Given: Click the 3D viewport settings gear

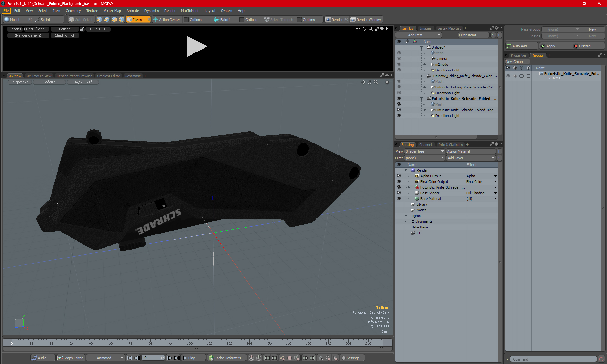Looking at the screenshot, I should click(x=387, y=82).
